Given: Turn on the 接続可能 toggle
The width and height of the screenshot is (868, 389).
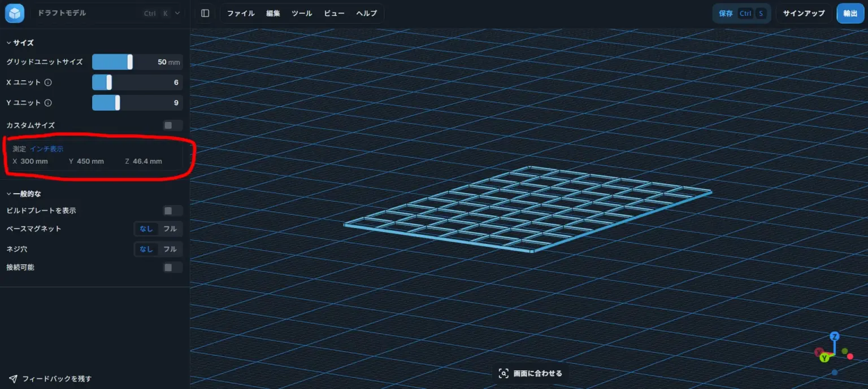Looking at the screenshot, I should point(172,267).
